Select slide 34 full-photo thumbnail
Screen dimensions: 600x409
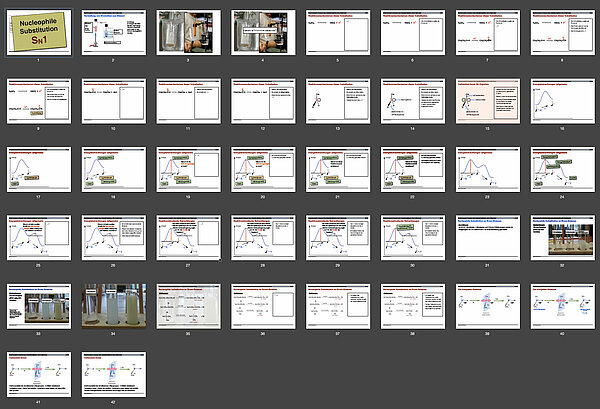pos(112,304)
